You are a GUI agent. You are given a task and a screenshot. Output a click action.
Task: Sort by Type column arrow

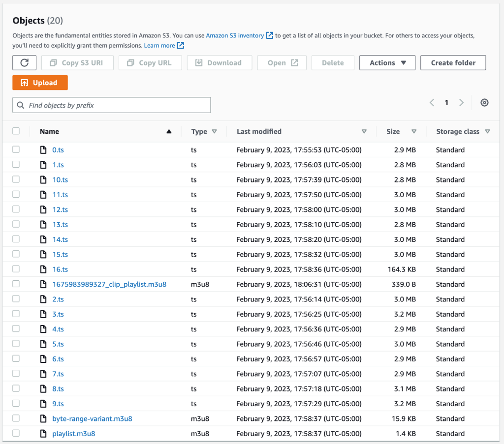point(215,131)
